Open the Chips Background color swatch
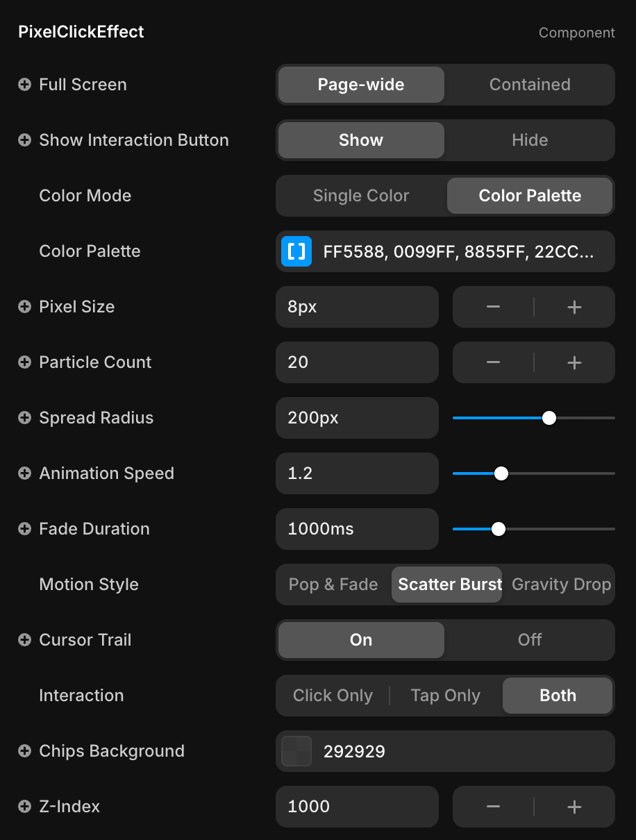 296,751
